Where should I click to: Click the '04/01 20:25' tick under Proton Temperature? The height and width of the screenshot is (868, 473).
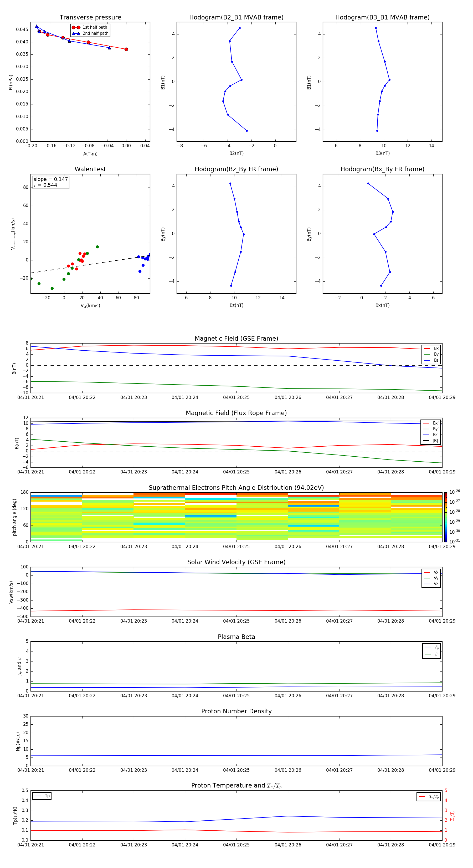coord(236,845)
